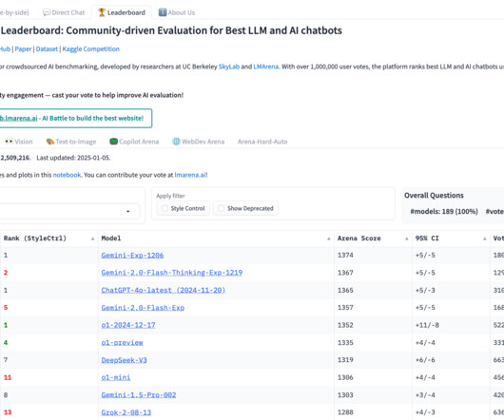Open the WebDev Arena sub-tab
The width and height of the screenshot is (504, 420).
coord(199,142)
